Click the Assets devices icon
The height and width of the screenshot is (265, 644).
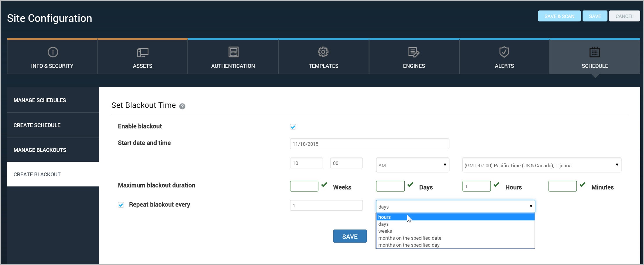tap(143, 52)
